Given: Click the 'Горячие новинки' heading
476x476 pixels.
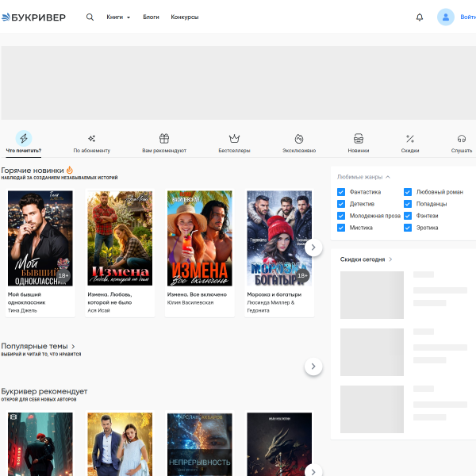Looking at the screenshot, I should tap(33, 171).
